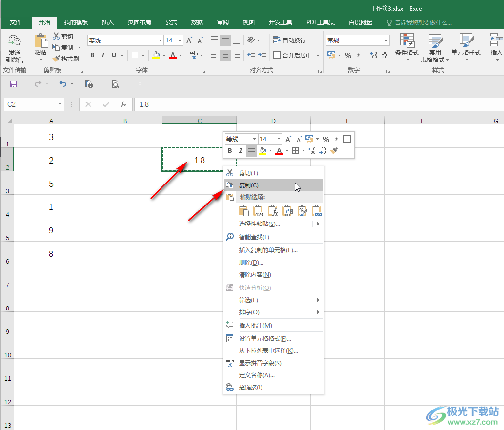Click the Format Painter button in the ribbon
Screen dimensions: 504x430
[66, 59]
